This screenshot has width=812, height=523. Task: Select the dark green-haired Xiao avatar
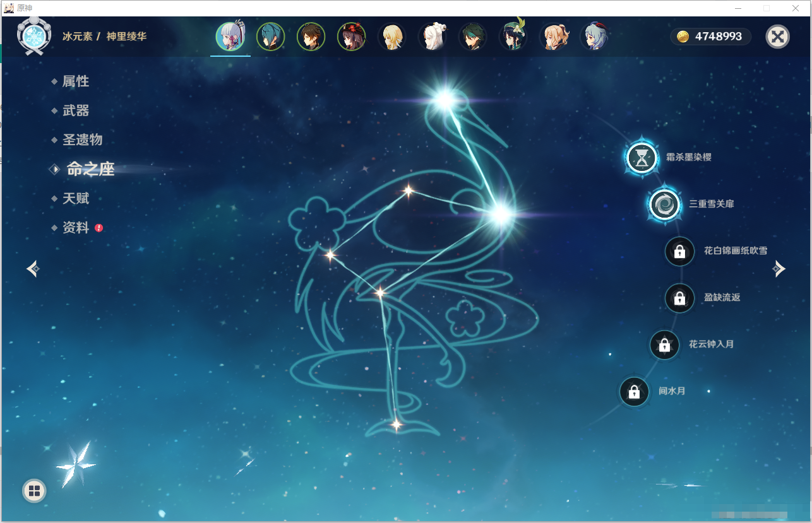point(473,37)
